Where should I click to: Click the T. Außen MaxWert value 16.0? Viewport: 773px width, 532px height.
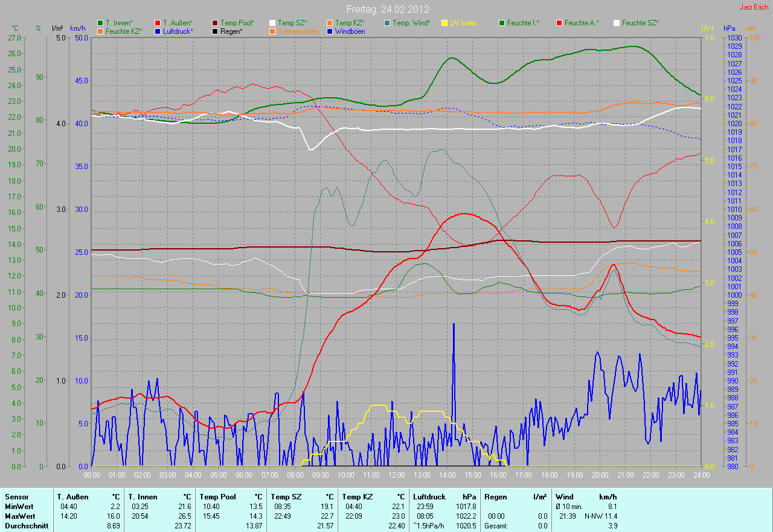coord(114,516)
